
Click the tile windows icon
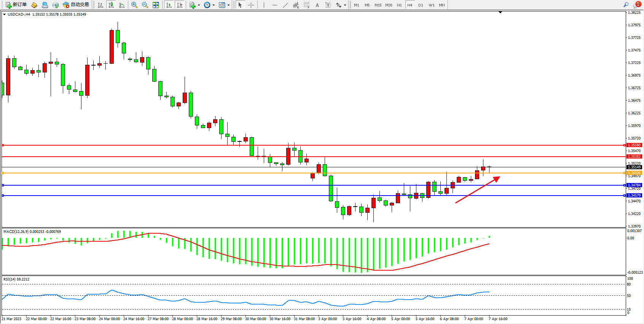click(x=156, y=5)
